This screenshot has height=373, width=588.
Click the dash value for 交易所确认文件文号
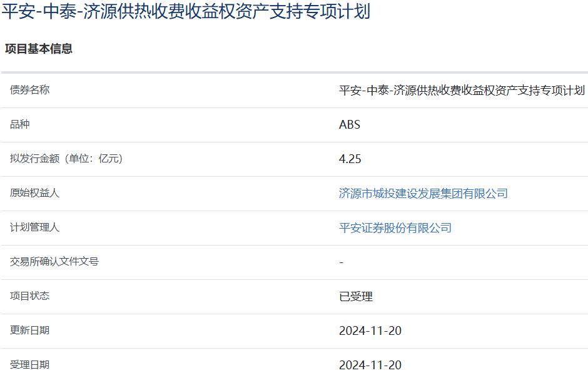(x=341, y=262)
